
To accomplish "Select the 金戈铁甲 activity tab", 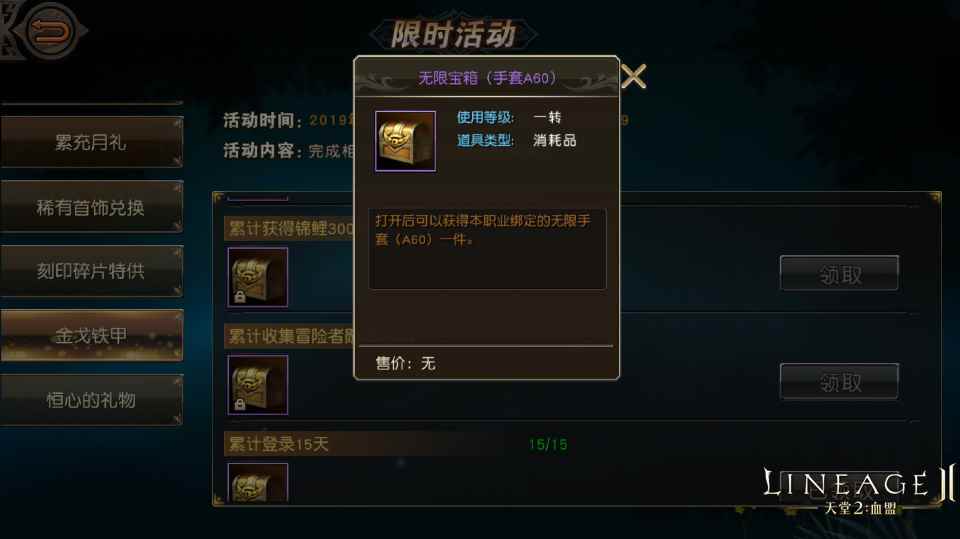I will point(91,336).
